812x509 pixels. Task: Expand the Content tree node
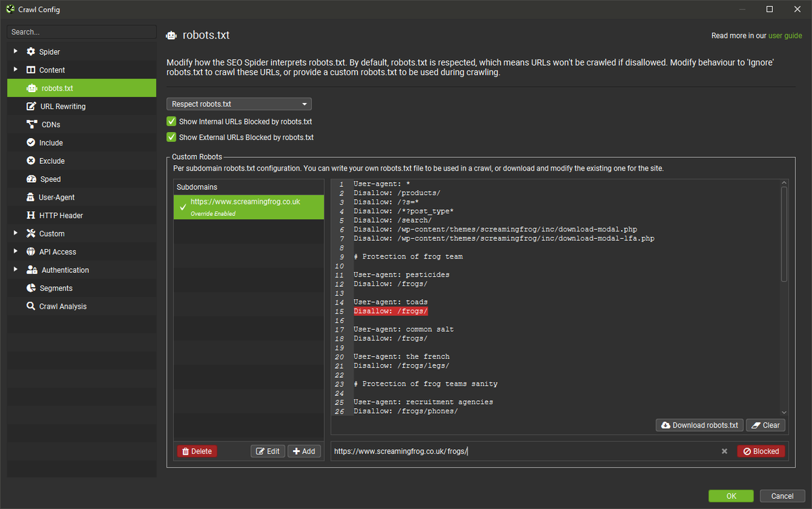pyautogui.click(x=16, y=70)
